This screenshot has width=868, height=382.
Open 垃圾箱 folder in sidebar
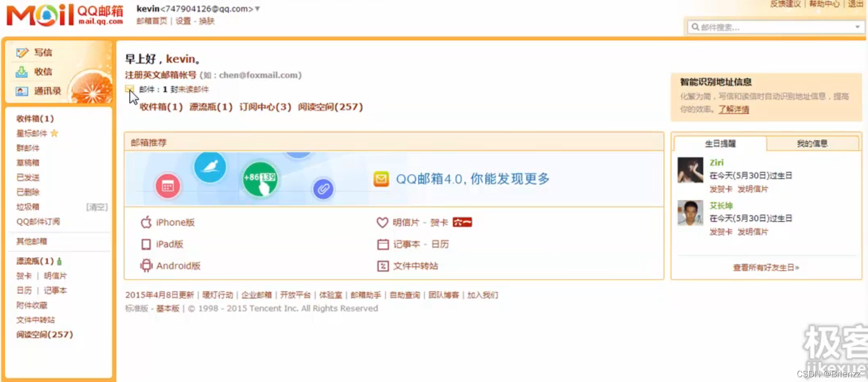point(28,207)
